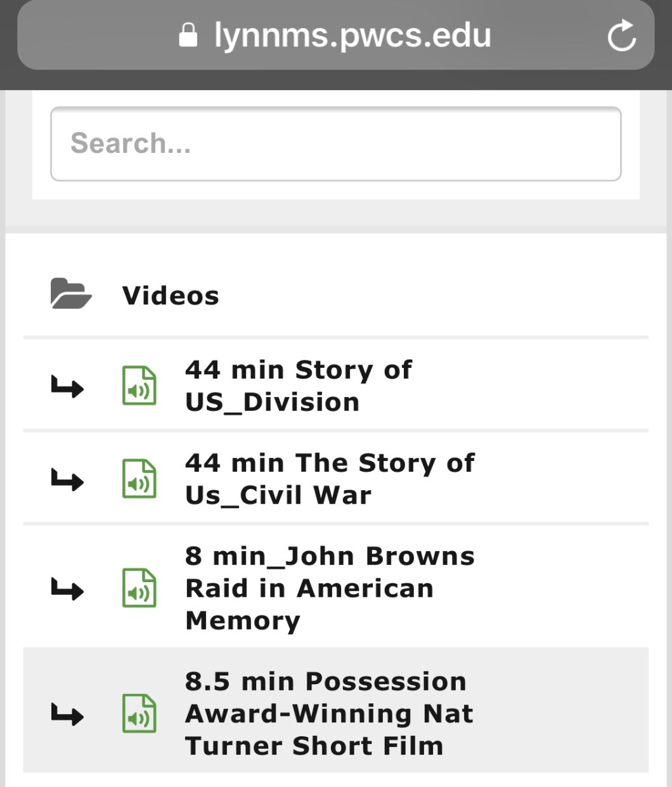This screenshot has height=787, width=672.
Task: Click the sub-item arrow beside John Browns Raid
Action: click(67, 589)
